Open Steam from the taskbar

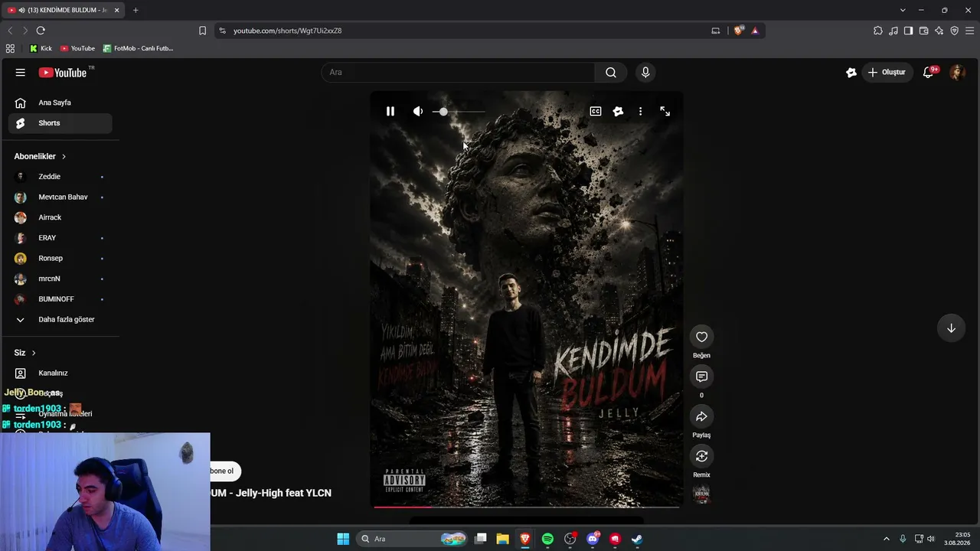coord(637,539)
